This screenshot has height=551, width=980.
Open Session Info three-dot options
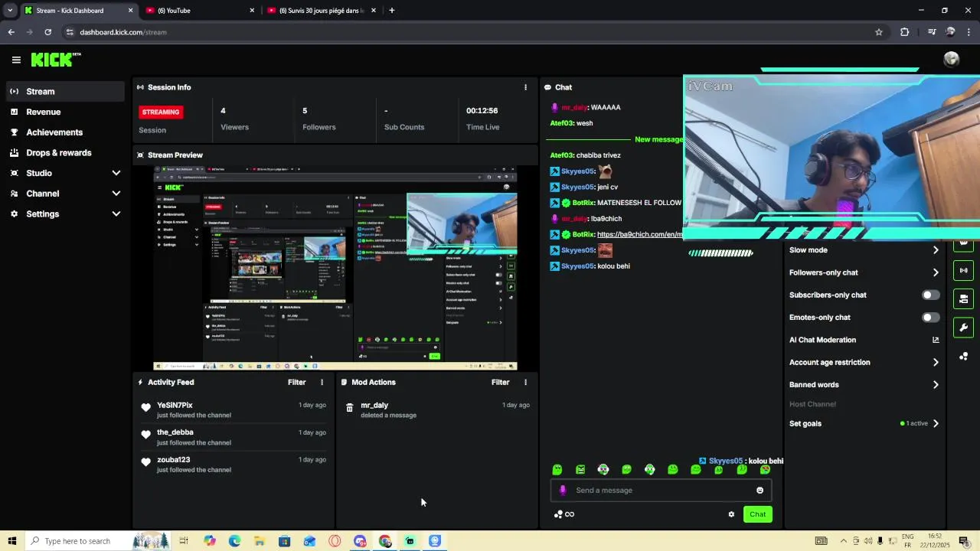point(525,87)
